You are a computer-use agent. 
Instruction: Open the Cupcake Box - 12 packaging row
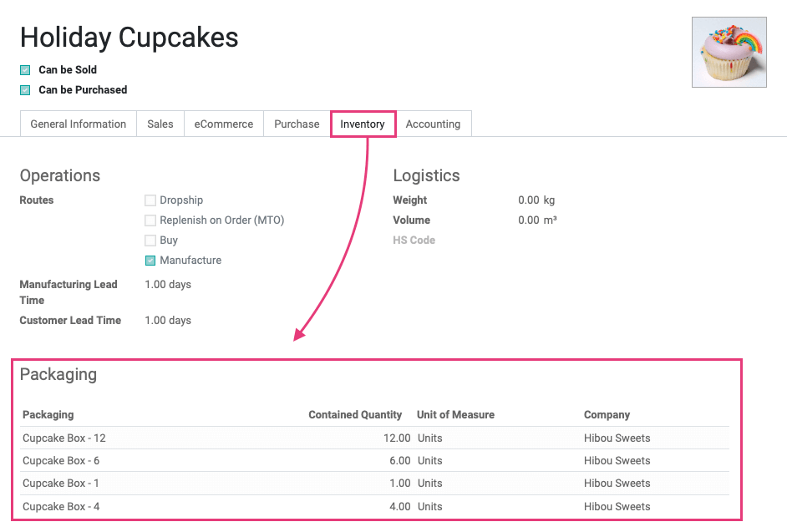pos(374,438)
